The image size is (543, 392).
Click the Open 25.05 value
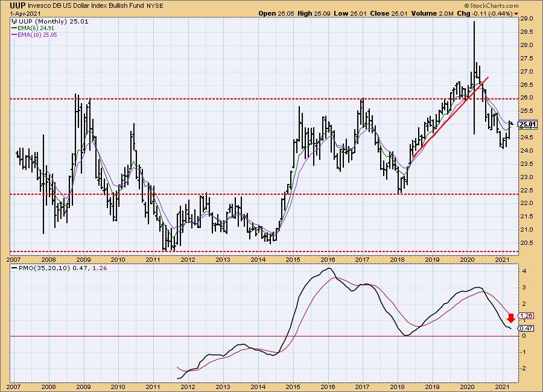click(x=276, y=13)
